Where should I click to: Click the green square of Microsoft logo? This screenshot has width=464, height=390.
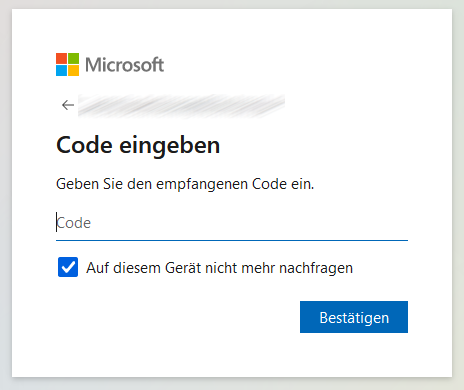(x=74, y=58)
